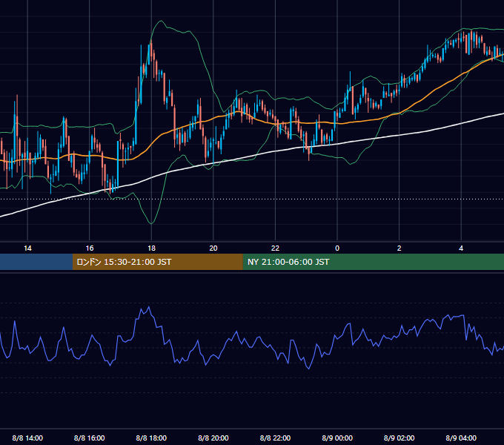Click the price axis label 0
The height and width of the screenshot is (445, 504).
(x=337, y=248)
